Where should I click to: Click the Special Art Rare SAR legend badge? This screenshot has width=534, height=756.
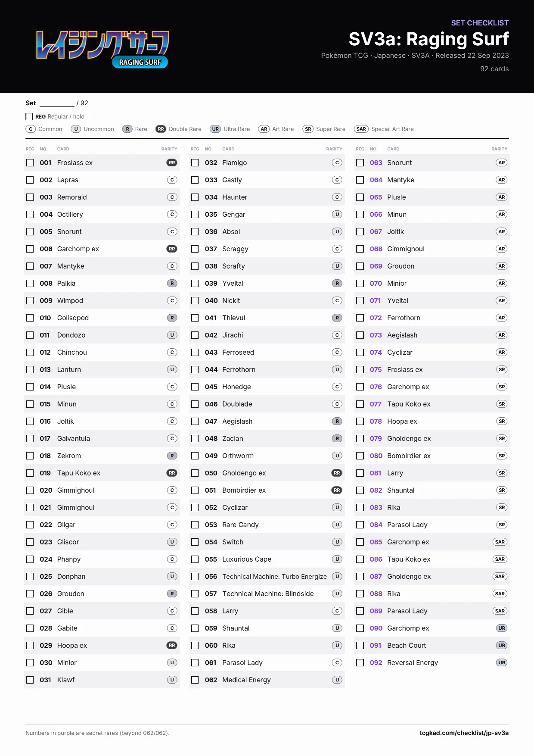tap(361, 129)
